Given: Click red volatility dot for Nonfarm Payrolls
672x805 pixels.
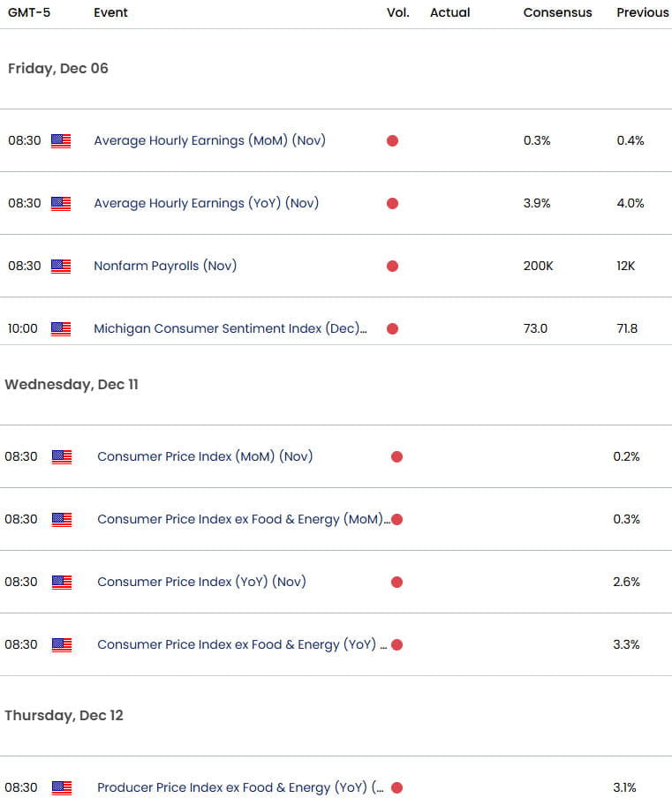Looking at the screenshot, I should pos(392,266).
